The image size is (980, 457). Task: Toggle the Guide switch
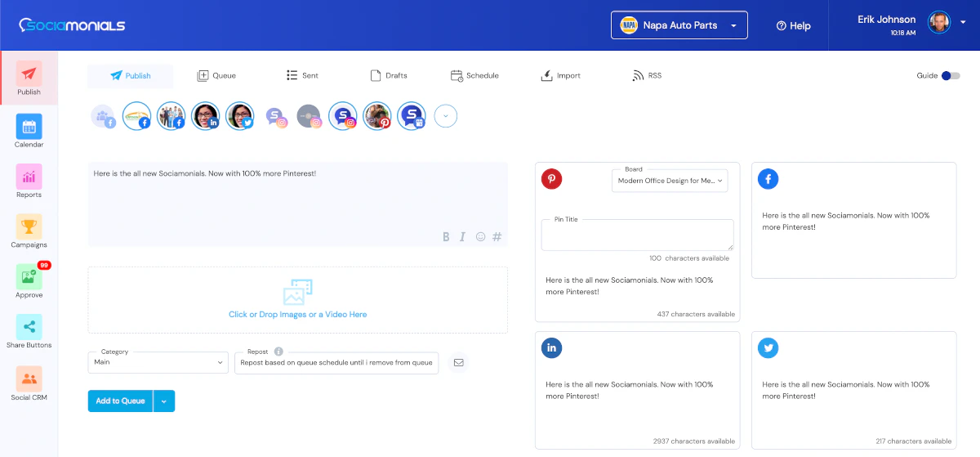point(951,76)
